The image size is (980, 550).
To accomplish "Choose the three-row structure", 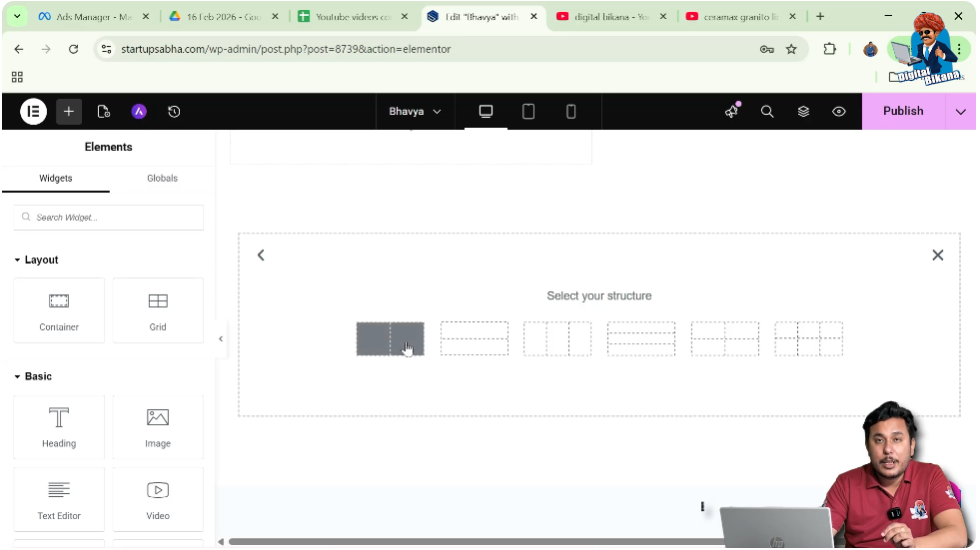I will [x=641, y=339].
